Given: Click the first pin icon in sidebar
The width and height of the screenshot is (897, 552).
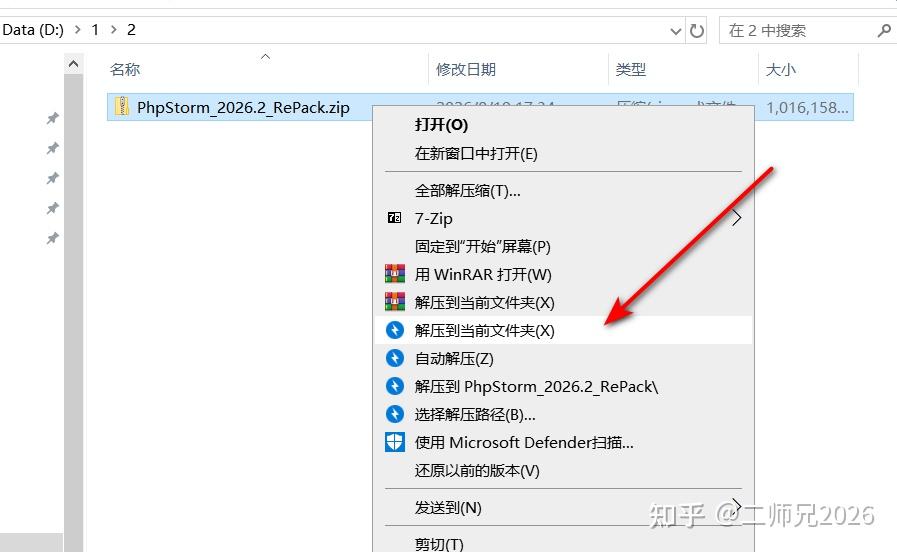Looking at the screenshot, I should click(53, 118).
